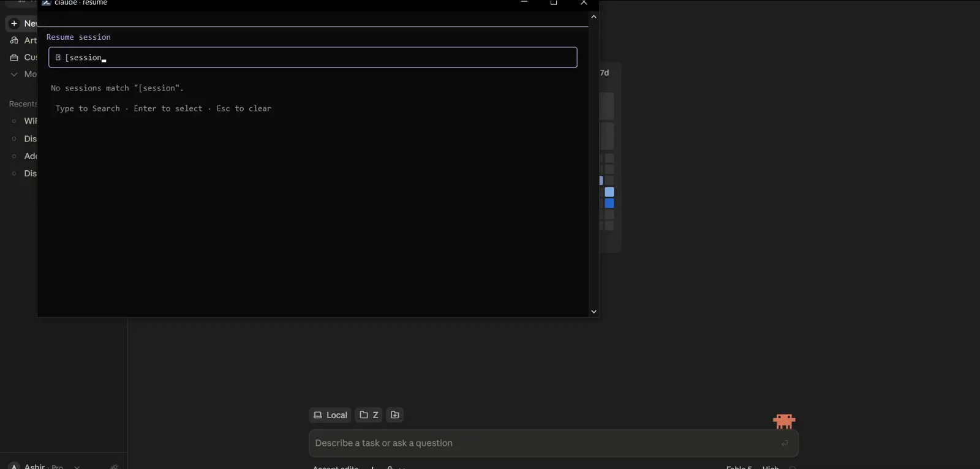Click the add folder icon
Viewport: 980px width, 469px height.
(395, 415)
